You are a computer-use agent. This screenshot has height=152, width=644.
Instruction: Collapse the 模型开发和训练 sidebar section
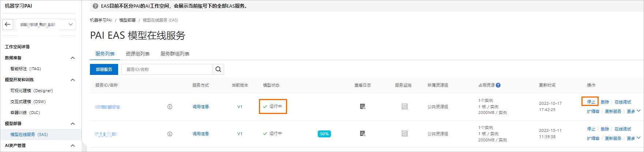pyautogui.click(x=73, y=80)
